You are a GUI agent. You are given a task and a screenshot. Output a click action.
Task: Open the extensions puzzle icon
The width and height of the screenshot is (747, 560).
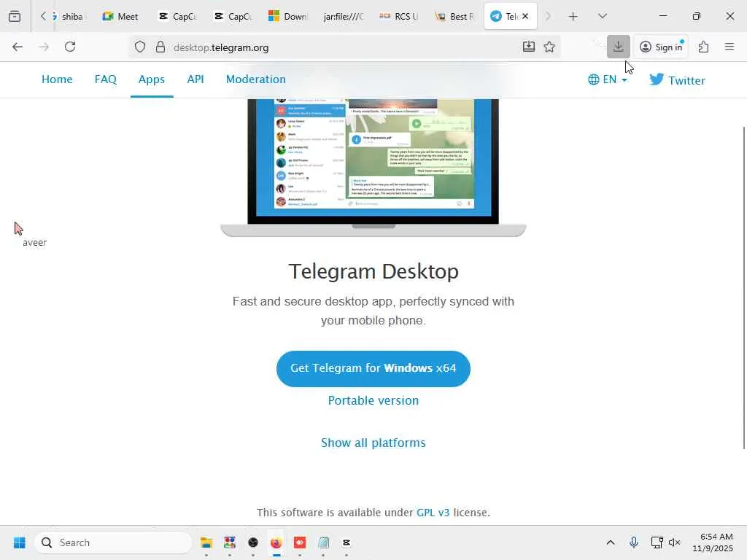(x=704, y=47)
